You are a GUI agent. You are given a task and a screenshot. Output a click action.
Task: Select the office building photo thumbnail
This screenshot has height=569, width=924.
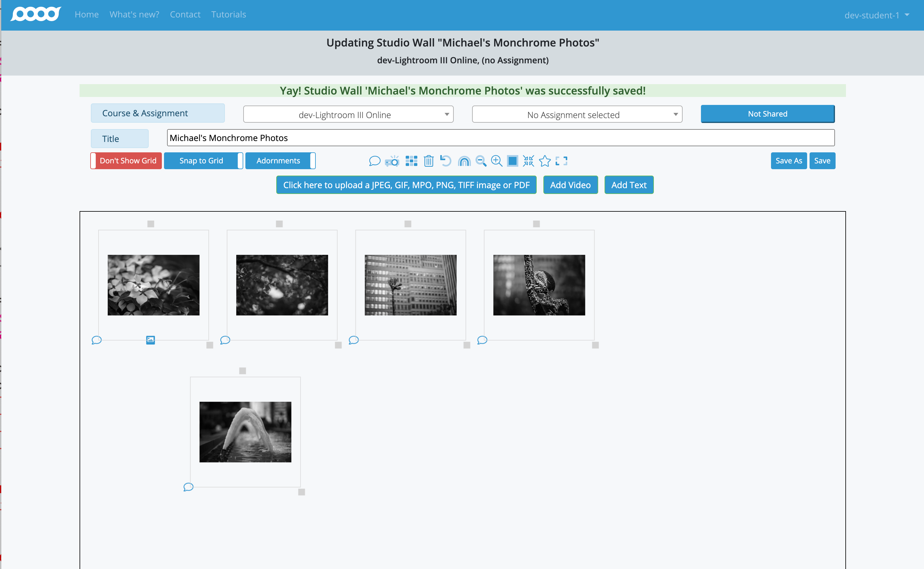(x=411, y=285)
